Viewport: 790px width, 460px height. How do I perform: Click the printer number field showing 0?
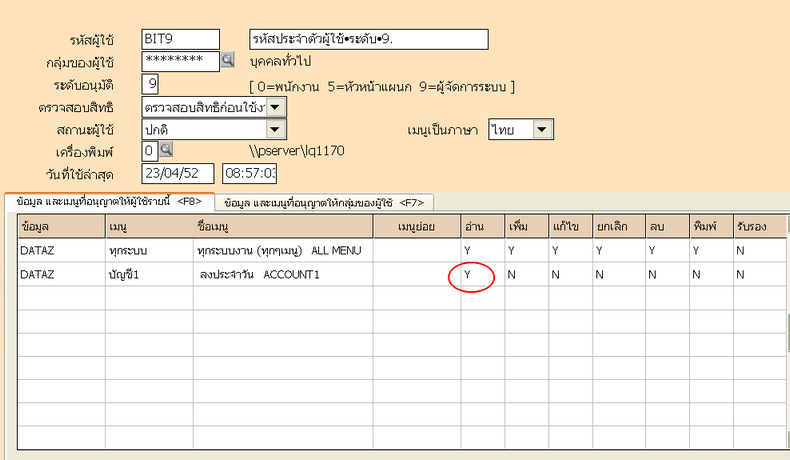[149, 151]
